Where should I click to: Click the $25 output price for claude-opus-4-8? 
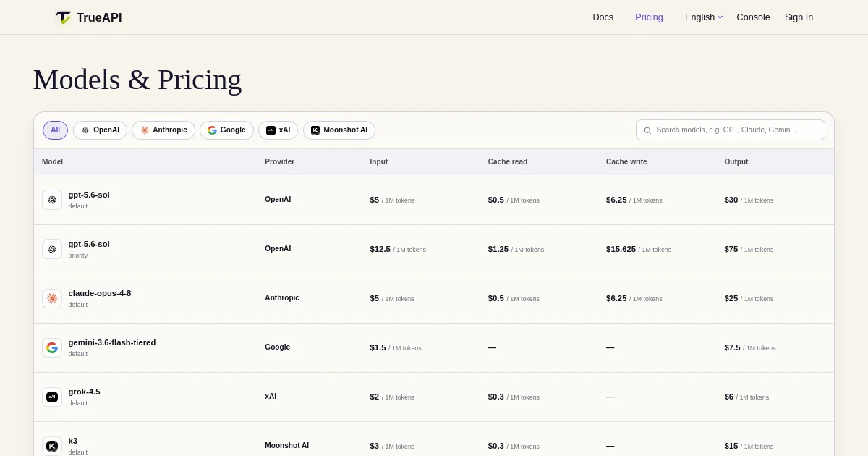731,298
